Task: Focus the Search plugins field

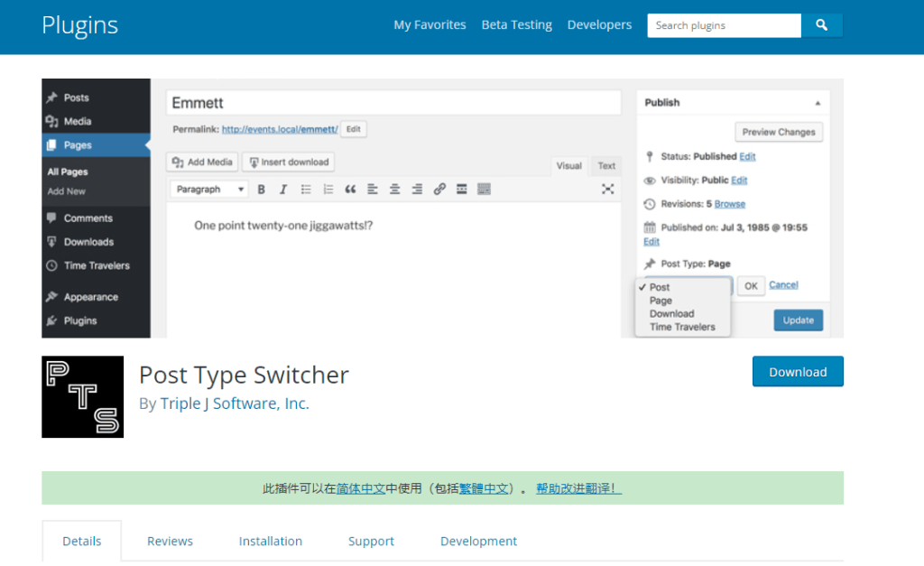Action: tap(725, 25)
